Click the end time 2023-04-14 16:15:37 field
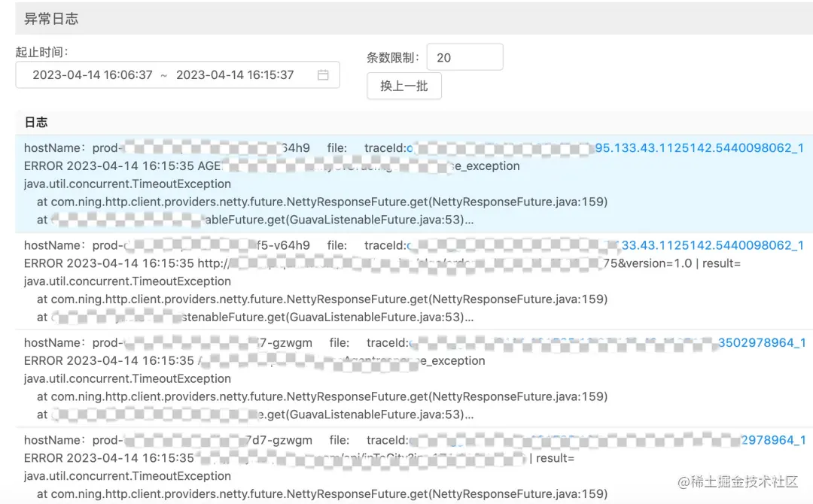The height and width of the screenshot is (504, 813). 235,75
